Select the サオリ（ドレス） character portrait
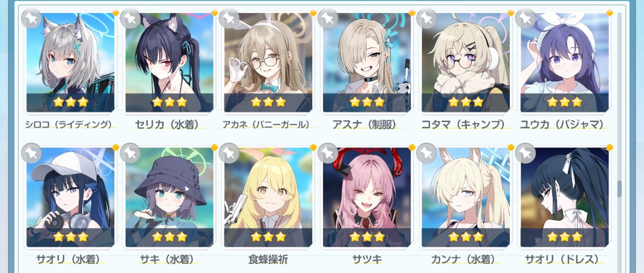This screenshot has width=644, height=273. click(x=564, y=197)
